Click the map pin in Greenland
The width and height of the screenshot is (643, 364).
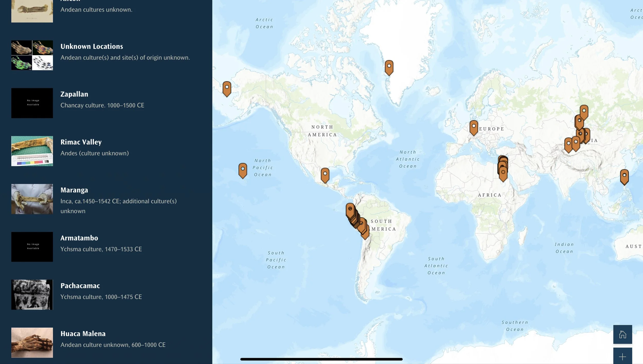click(x=389, y=67)
